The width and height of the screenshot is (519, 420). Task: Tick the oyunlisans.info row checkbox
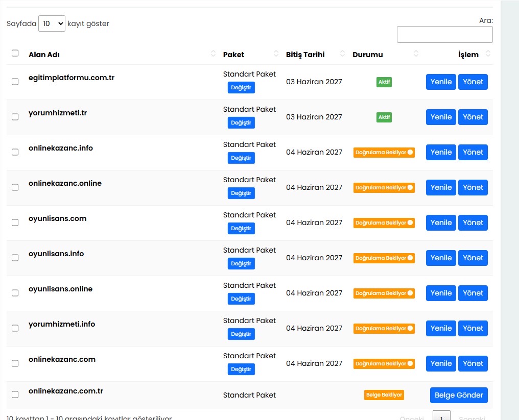pyautogui.click(x=15, y=258)
